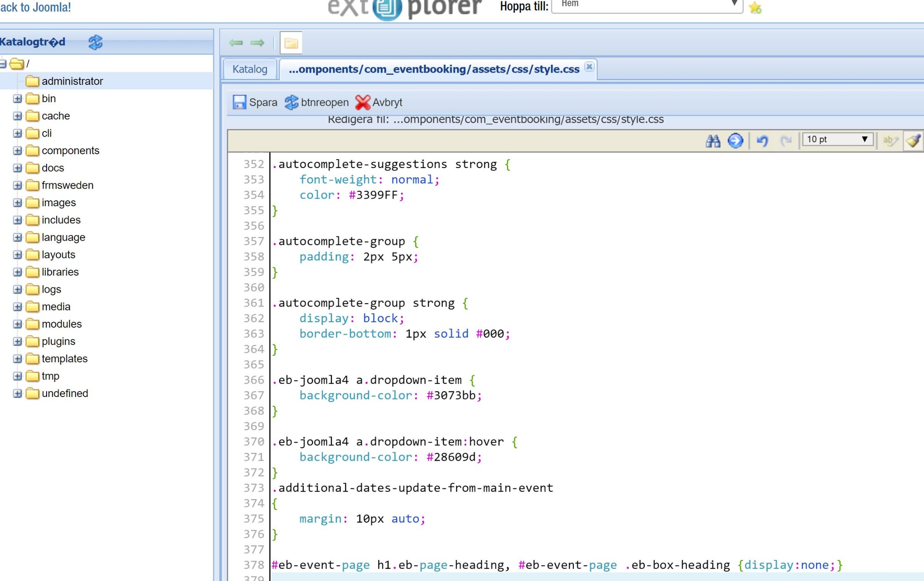Click the components folder icon
The width and height of the screenshot is (924, 581).
pos(32,150)
